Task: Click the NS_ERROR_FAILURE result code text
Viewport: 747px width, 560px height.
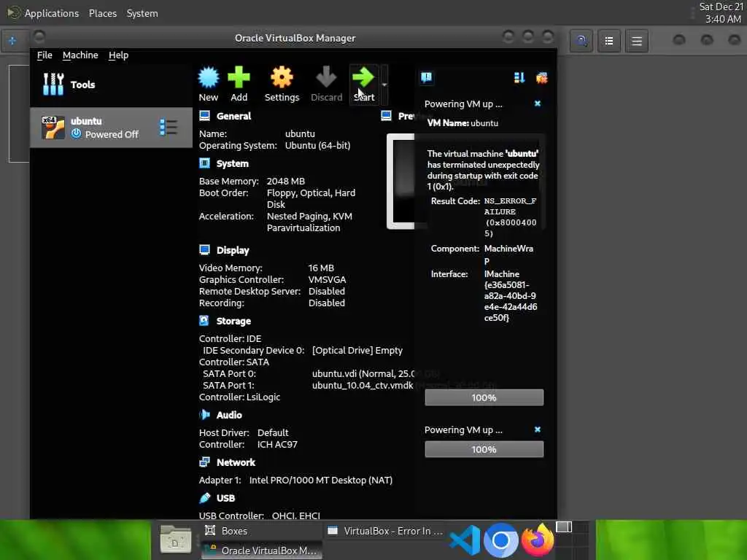Action: 510,217
